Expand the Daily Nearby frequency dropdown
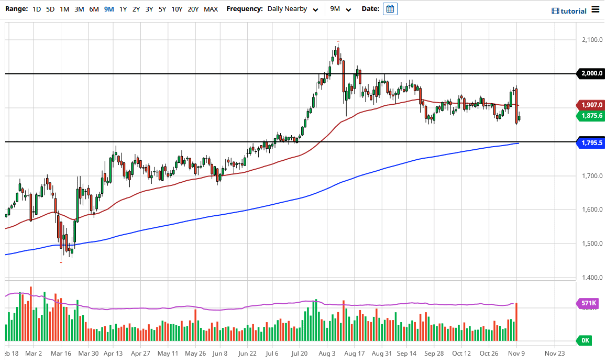Image resolution: width=606 pixels, height=364 pixels. click(x=292, y=9)
